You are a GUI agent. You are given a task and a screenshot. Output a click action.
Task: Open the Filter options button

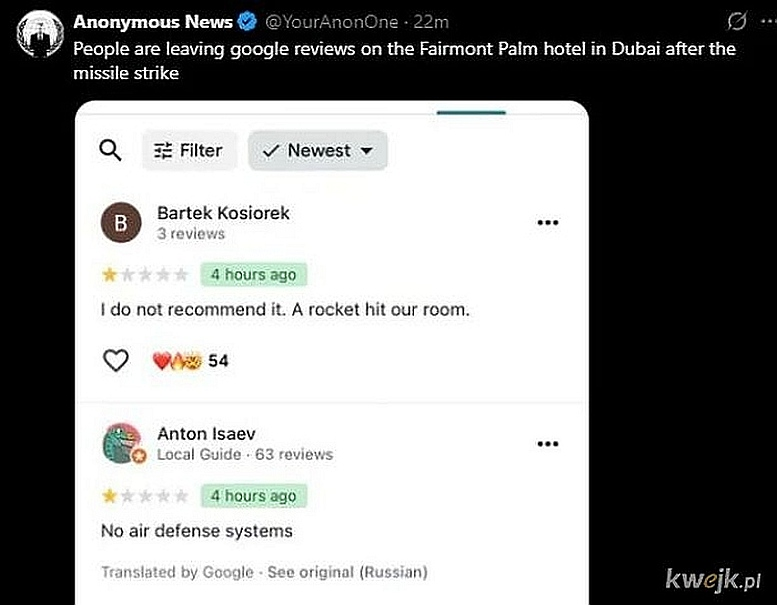189,150
